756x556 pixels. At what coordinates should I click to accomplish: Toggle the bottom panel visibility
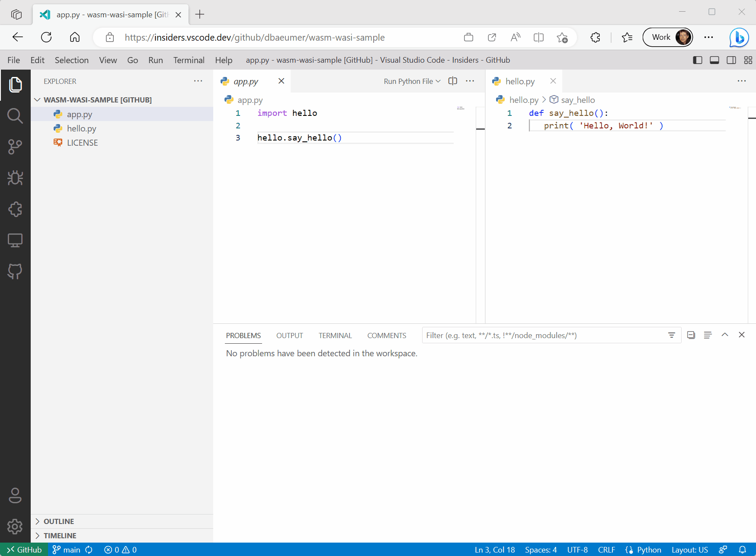point(714,60)
